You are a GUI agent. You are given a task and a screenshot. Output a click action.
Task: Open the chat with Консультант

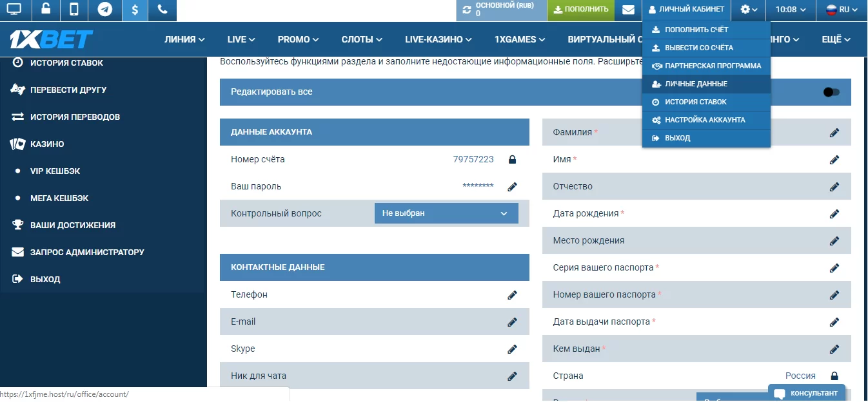click(807, 392)
